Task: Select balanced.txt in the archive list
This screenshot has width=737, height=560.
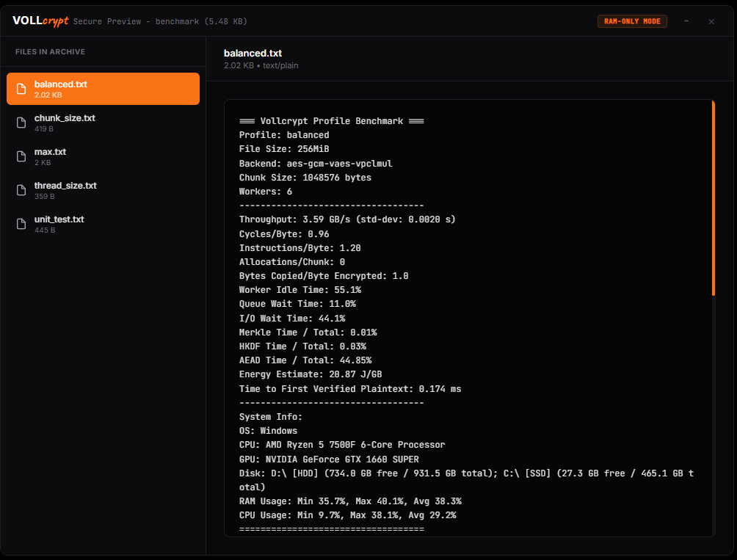Action: pyautogui.click(x=103, y=89)
